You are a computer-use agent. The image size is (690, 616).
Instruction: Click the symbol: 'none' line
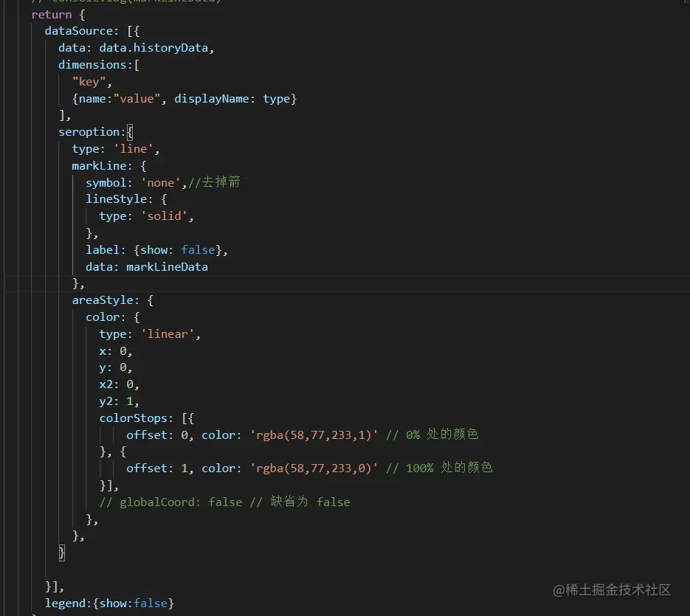137,183
